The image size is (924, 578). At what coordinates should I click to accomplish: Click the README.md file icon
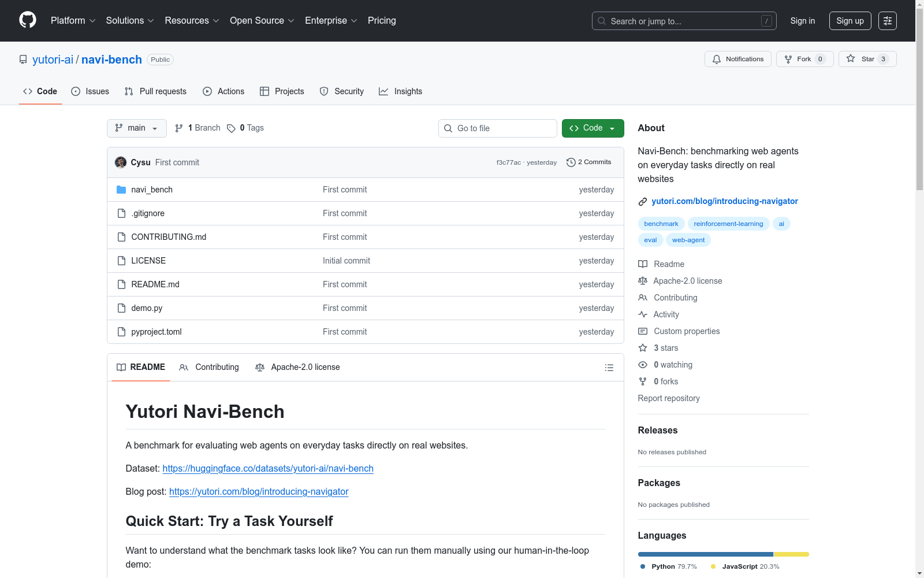pyautogui.click(x=121, y=284)
